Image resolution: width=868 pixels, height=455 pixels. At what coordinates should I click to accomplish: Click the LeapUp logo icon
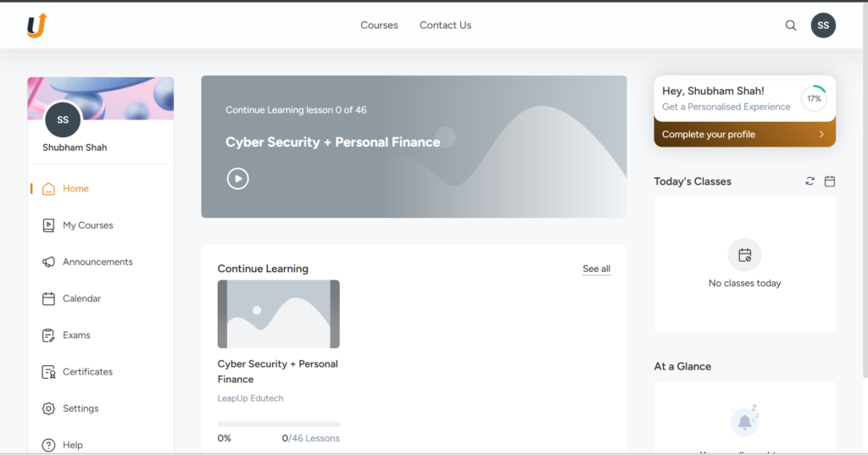(36, 25)
